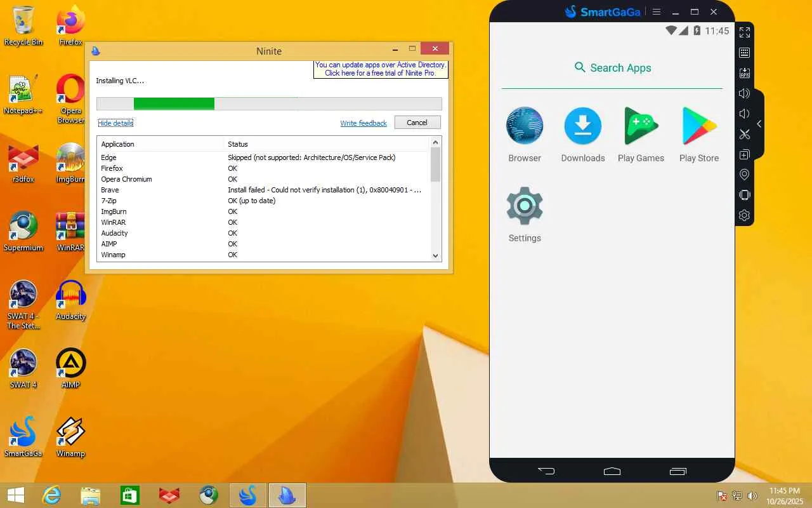Select the r3dfox desktop shortcut

(x=23, y=163)
